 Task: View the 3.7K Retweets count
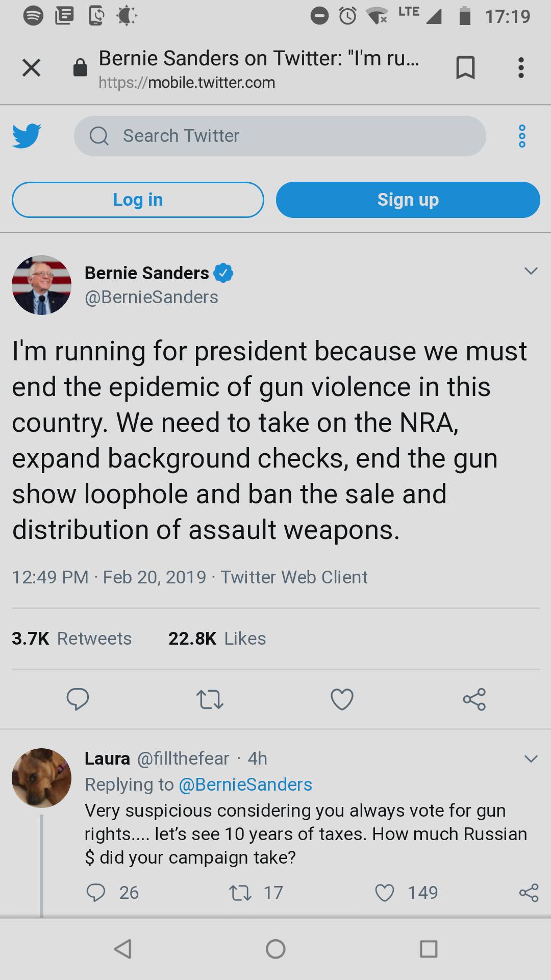pyautogui.click(x=72, y=638)
